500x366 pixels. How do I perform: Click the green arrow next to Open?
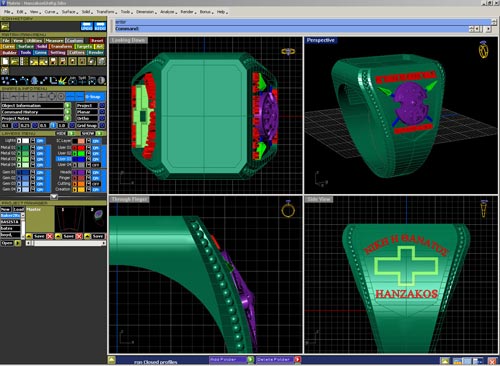click(17, 243)
